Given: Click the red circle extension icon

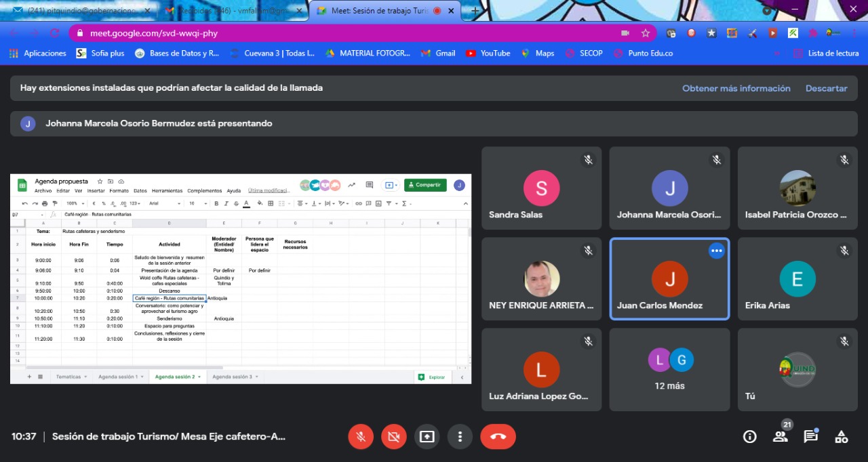Looking at the screenshot, I should pos(691,33).
